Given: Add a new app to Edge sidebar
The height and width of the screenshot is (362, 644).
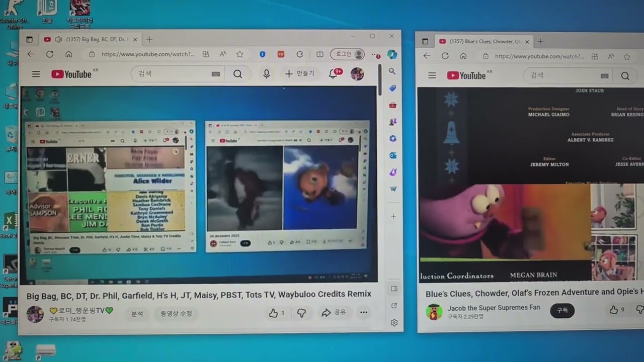Looking at the screenshot, I should click(393, 216).
